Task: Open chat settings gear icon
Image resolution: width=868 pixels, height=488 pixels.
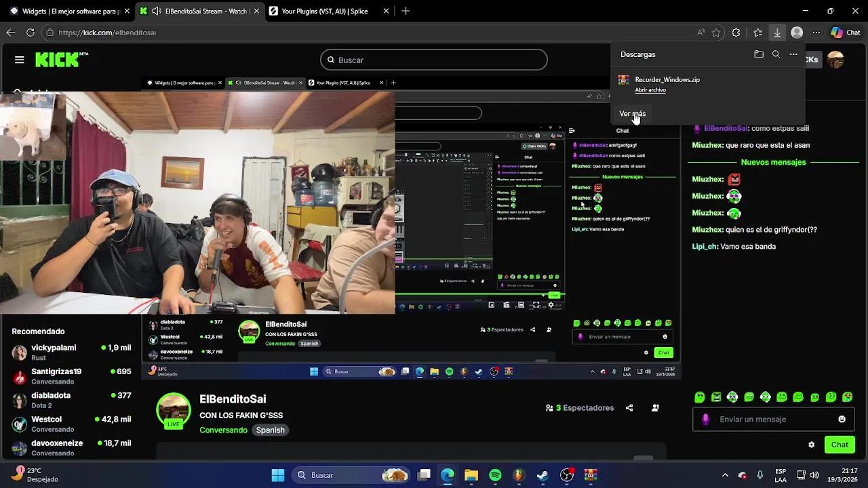Action: (812, 445)
